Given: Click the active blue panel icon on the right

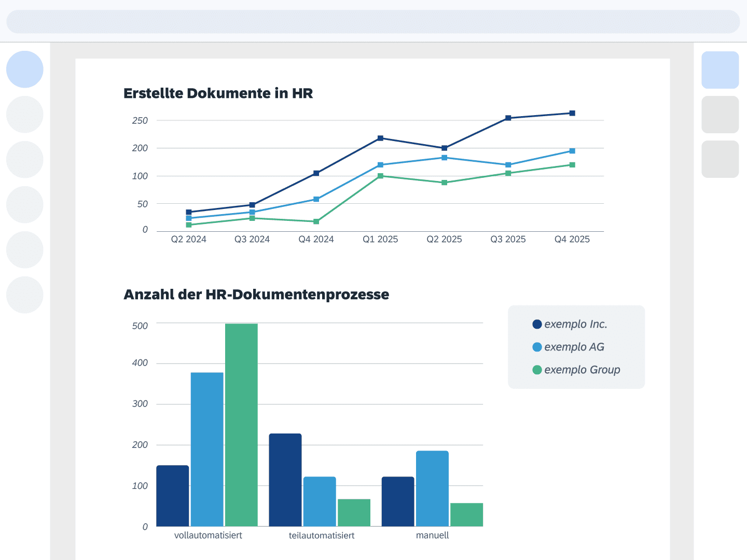Looking at the screenshot, I should coord(720,70).
